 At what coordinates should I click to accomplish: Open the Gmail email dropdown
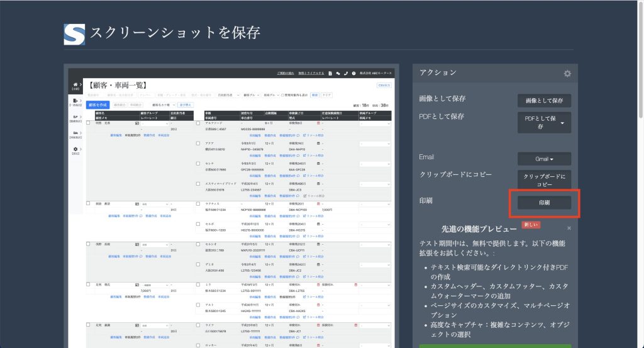click(544, 159)
